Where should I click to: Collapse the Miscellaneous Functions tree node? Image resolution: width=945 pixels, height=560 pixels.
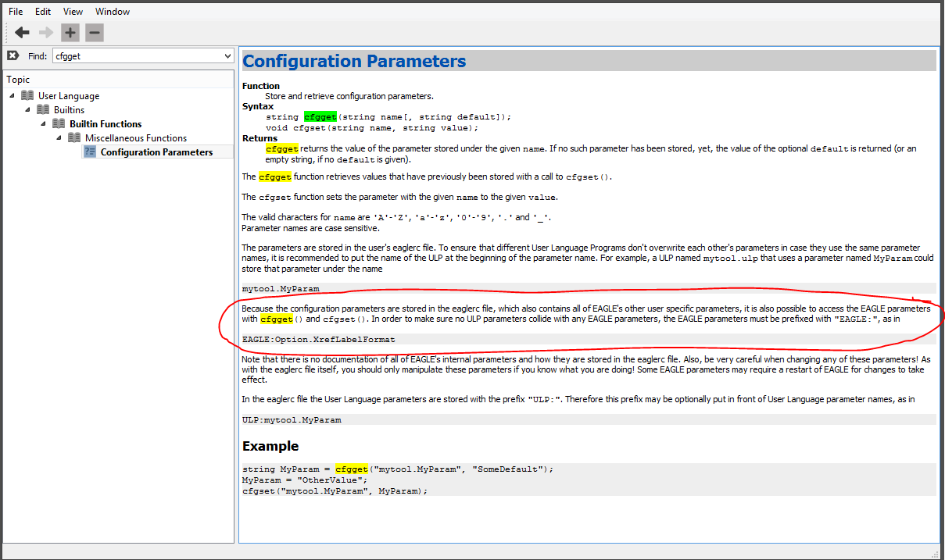[59, 137]
